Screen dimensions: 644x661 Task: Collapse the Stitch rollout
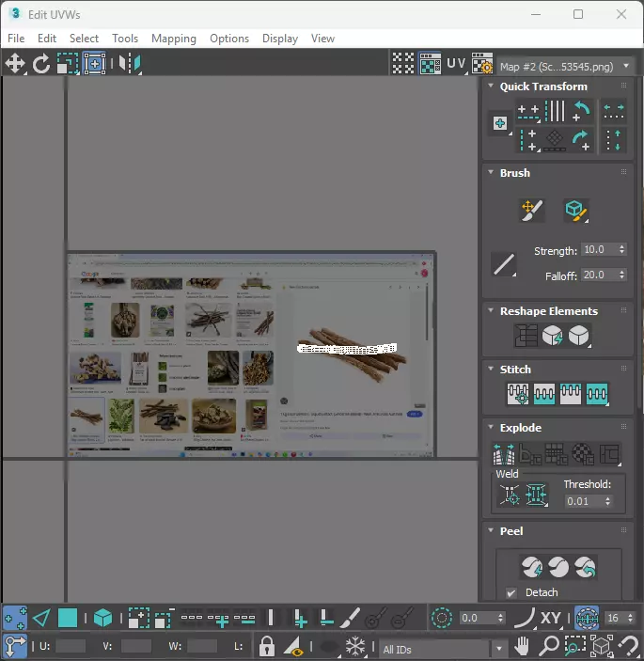tap(491, 369)
